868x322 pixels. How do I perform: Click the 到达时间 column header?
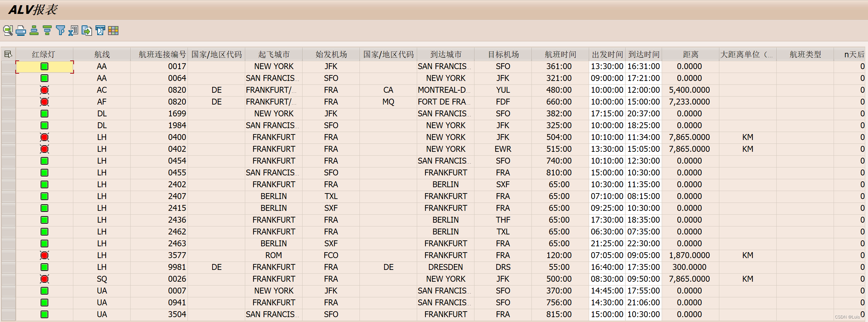[644, 55]
